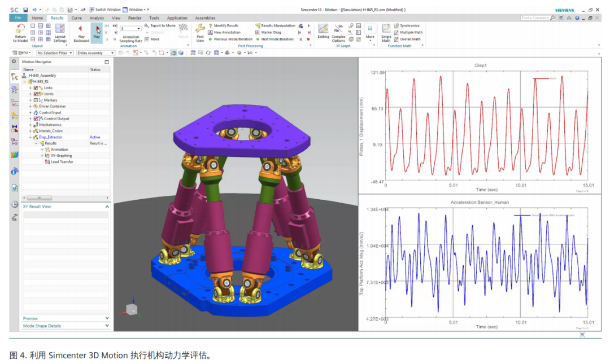
Task: Switch to the Analysis tab
Action: click(x=97, y=18)
